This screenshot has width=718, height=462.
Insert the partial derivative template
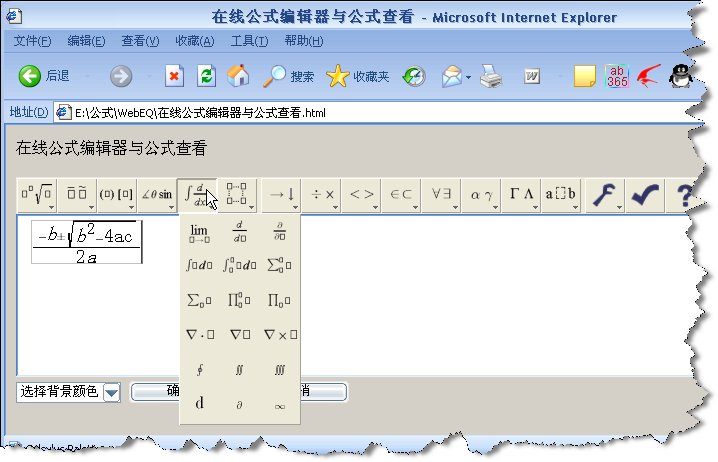(280, 232)
